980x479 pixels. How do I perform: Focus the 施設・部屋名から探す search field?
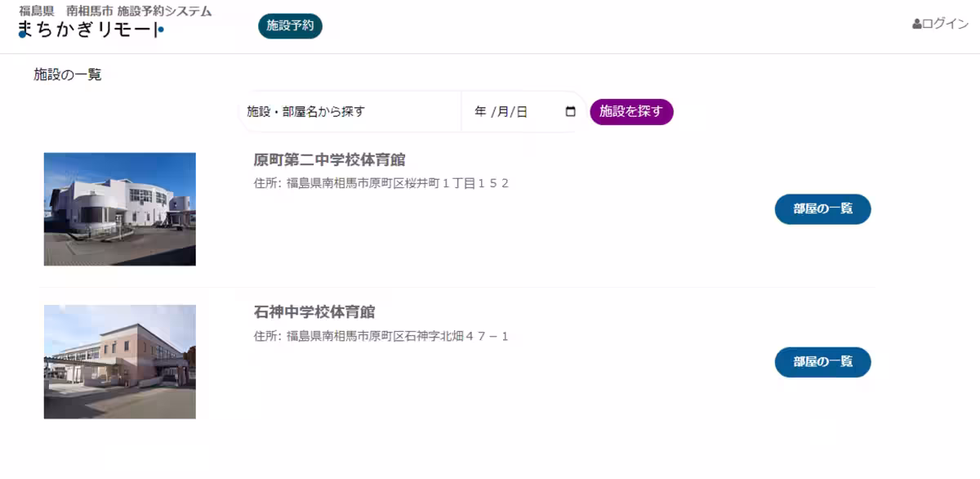[351, 112]
